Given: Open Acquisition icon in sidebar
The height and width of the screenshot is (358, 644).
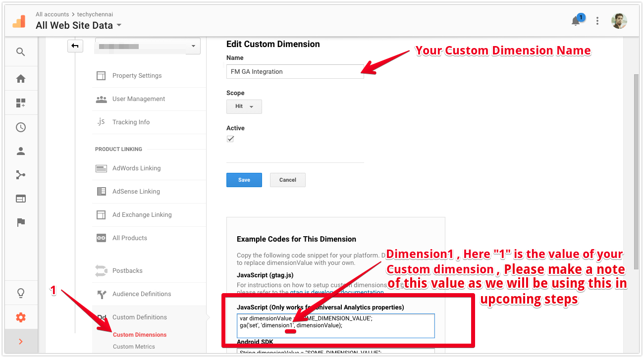Looking at the screenshot, I should [x=21, y=175].
